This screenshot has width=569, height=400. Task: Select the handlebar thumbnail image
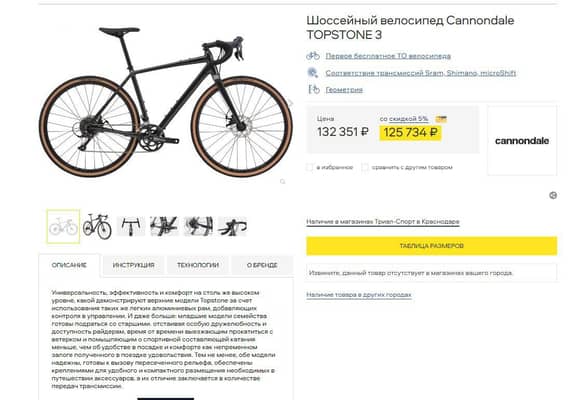pyautogui.click(x=131, y=226)
